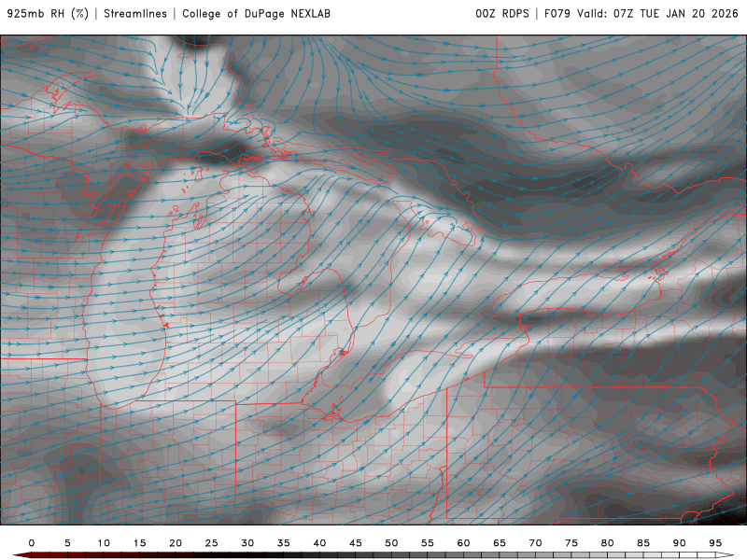This screenshot has width=747, height=560.
Task: Click the '925mb RH (%)' title text
Action: click(49, 14)
